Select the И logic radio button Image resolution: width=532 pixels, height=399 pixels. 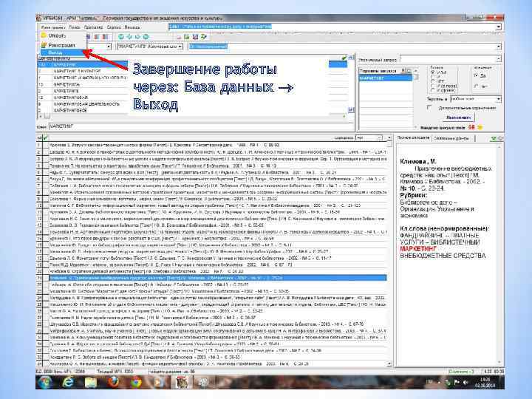[x=433, y=77]
